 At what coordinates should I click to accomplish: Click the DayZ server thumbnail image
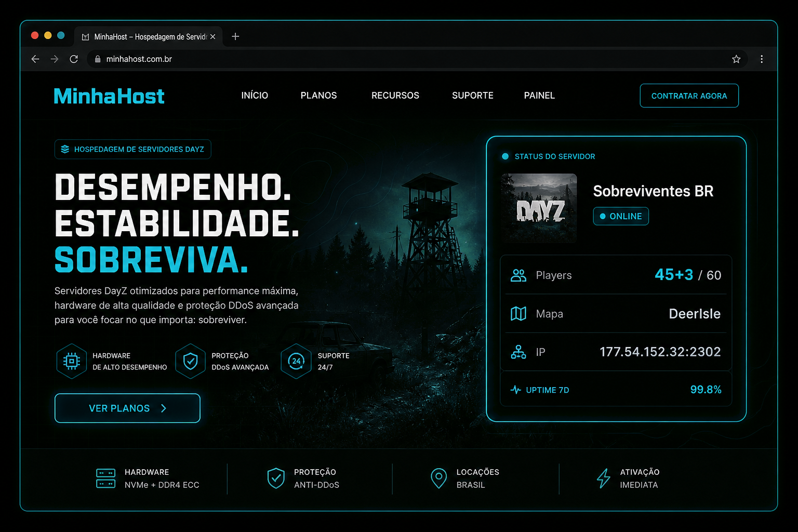[539, 208]
